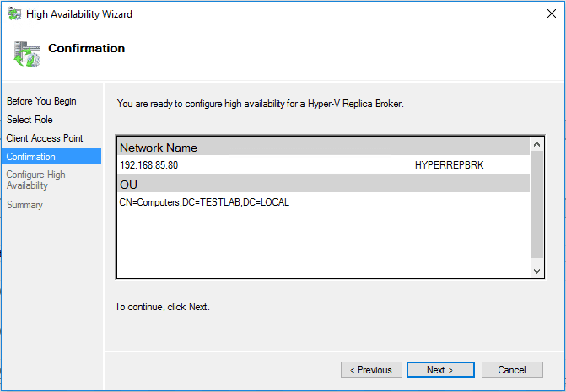Click the OU section header

pos(129,184)
